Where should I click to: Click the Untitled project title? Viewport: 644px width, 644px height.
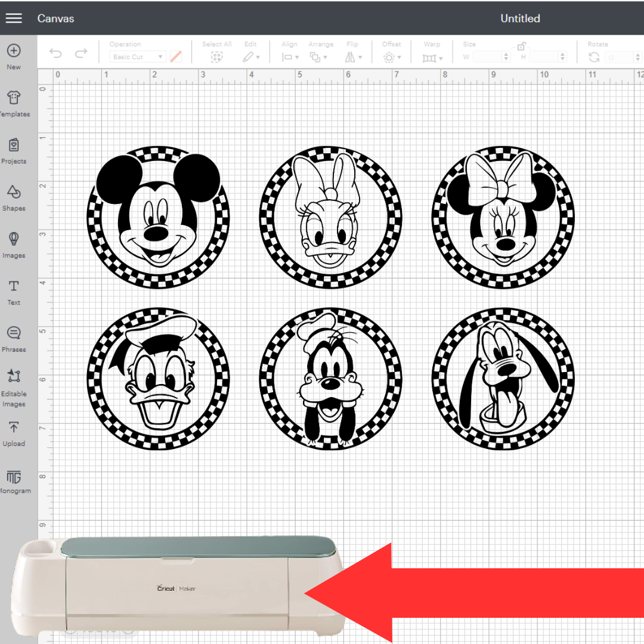[520, 18]
